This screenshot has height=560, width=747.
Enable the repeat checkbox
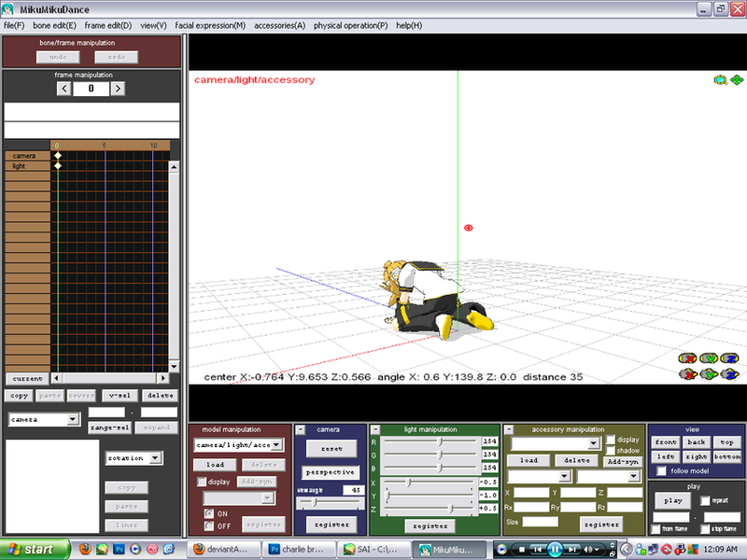705,500
